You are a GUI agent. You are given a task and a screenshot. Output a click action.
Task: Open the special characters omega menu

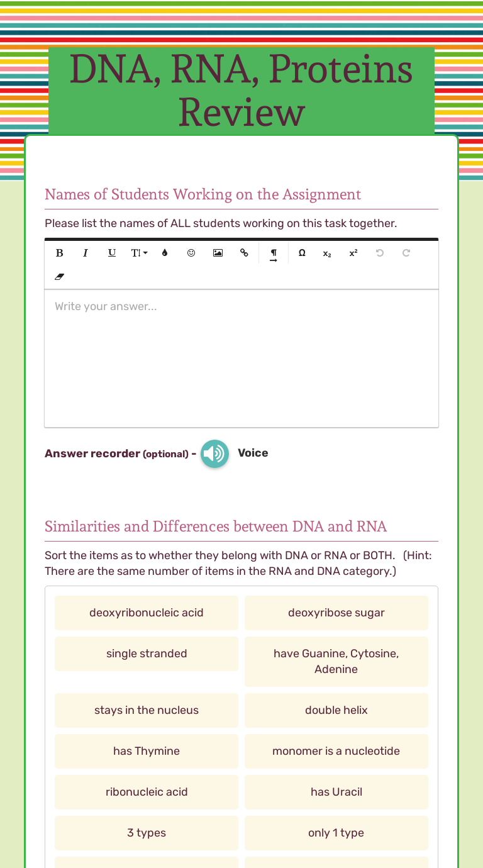302,253
